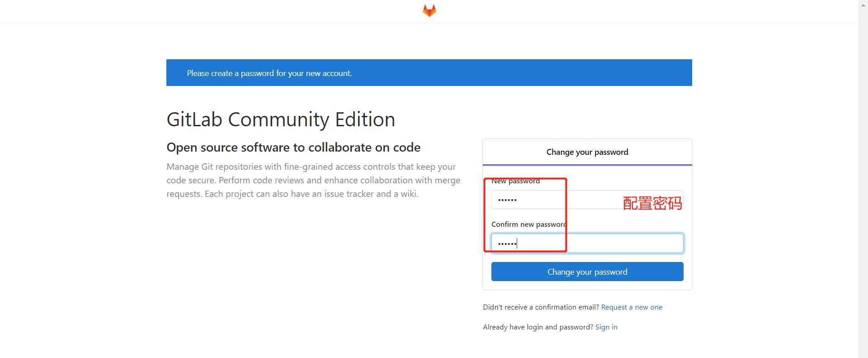Click the GitLab fox logo at top

tap(429, 10)
